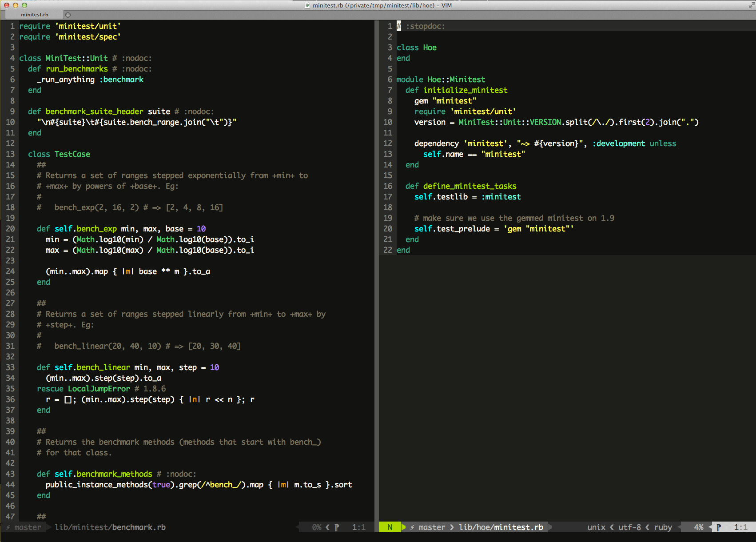Click the utf-8 encoding indicator
This screenshot has height=542, width=756.
pos(629,527)
